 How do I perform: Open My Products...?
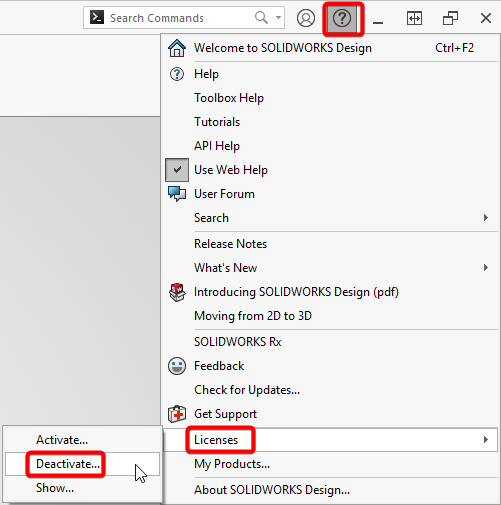(232, 464)
